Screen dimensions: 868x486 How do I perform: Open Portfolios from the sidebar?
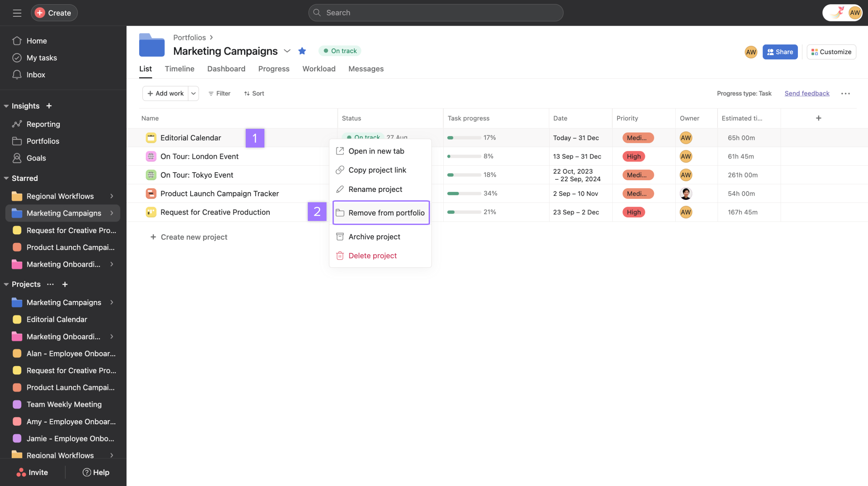tap(43, 141)
